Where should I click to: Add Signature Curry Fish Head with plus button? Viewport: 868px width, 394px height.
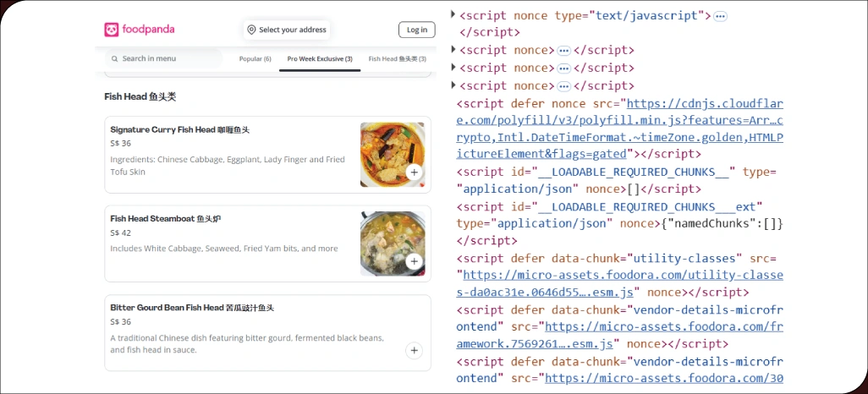click(414, 172)
